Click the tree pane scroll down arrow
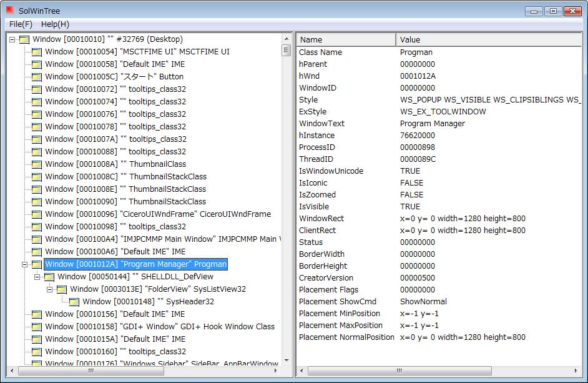The width and height of the screenshot is (588, 383). 287,361
